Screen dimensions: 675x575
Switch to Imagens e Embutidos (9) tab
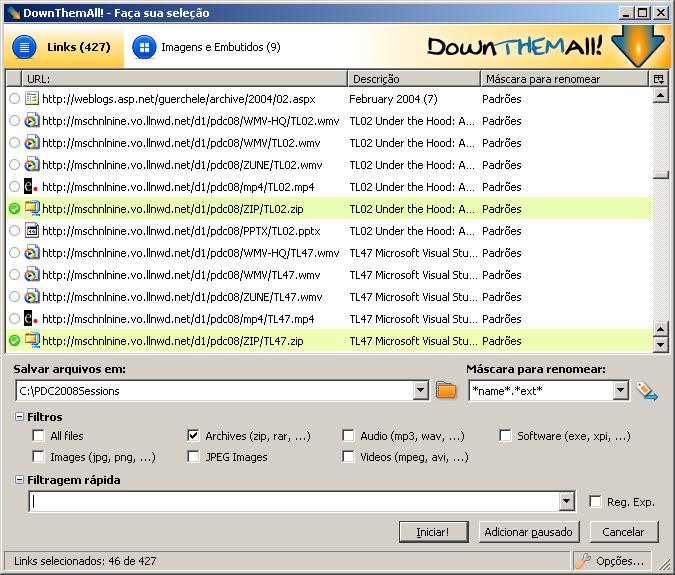coord(207,47)
